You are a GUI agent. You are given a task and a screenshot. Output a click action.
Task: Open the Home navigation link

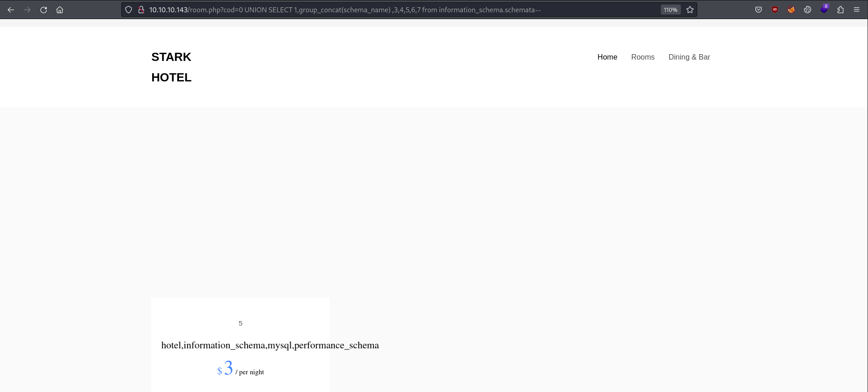(607, 57)
